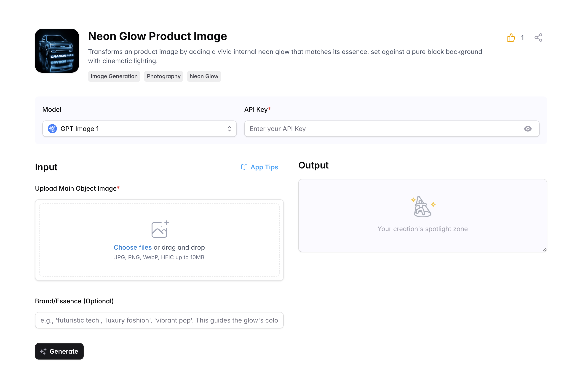Toggle API key visibility eye icon
This screenshot has width=588, height=384.
[x=527, y=129]
